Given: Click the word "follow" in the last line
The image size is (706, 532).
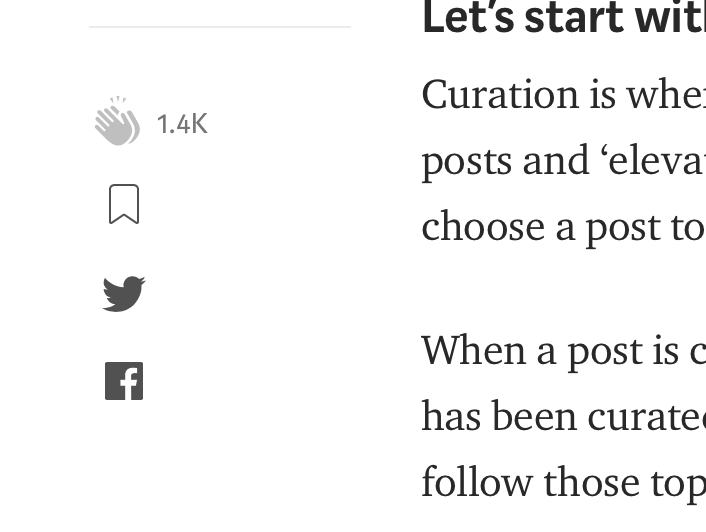Looking at the screenshot, I should tap(473, 481).
